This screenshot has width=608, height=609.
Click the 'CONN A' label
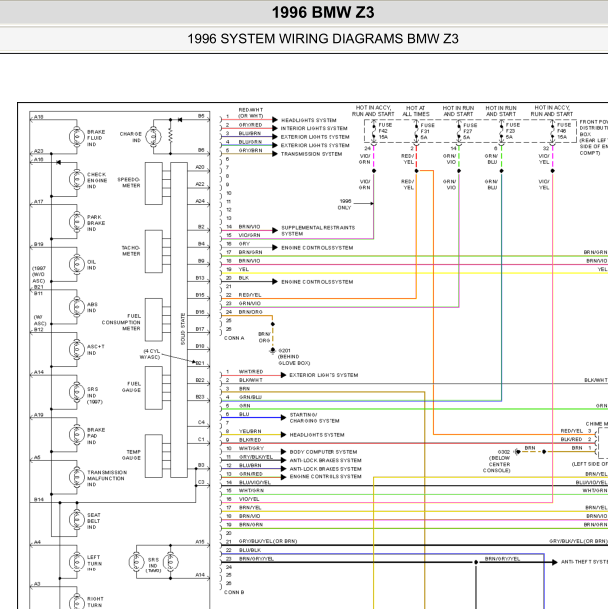(234, 338)
